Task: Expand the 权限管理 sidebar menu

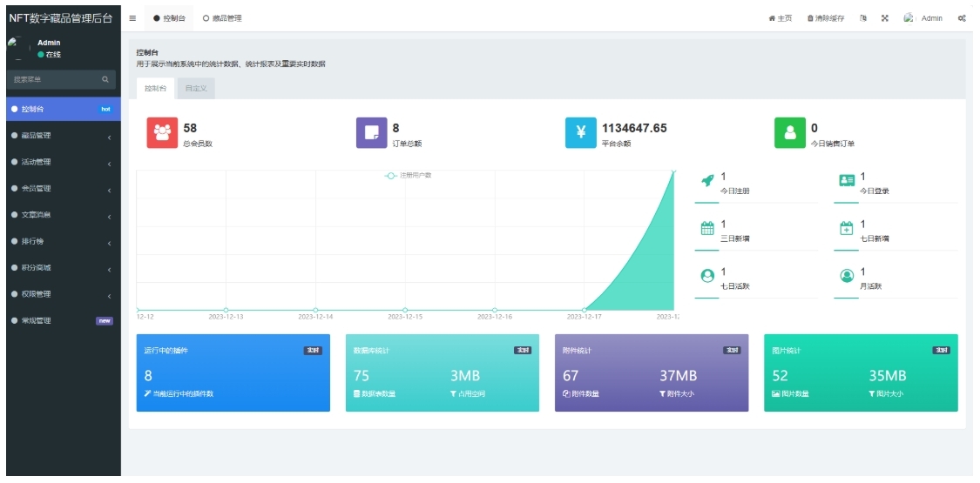Action: pos(60,294)
